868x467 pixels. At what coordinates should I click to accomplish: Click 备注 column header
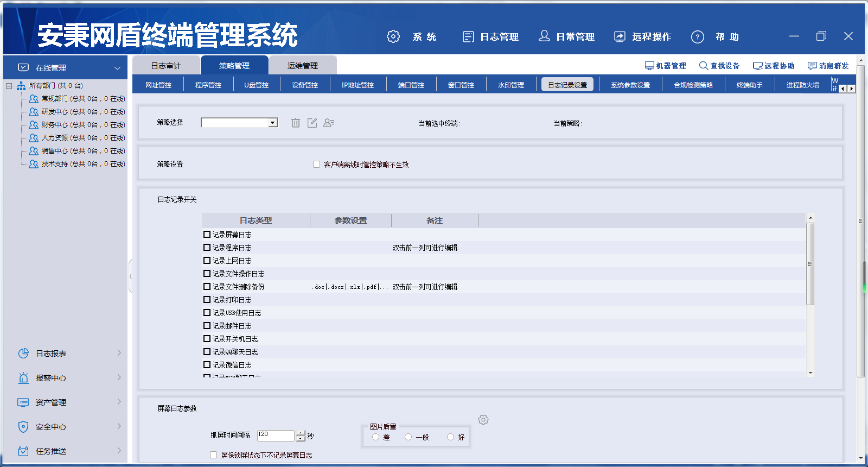click(435, 220)
